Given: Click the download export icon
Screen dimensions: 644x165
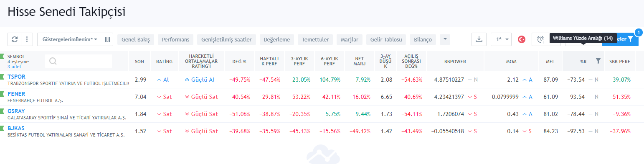Looking at the screenshot, I should click(479, 39).
